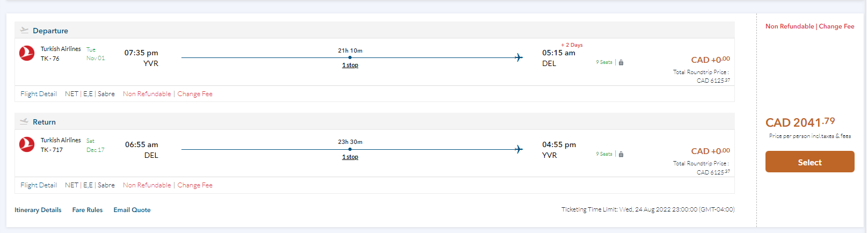Click baggage icon on return flight

[621, 155]
